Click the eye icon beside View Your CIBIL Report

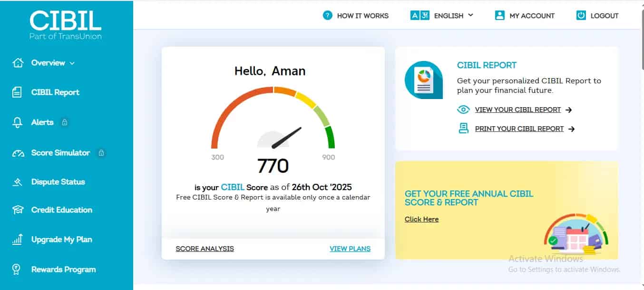(x=463, y=110)
